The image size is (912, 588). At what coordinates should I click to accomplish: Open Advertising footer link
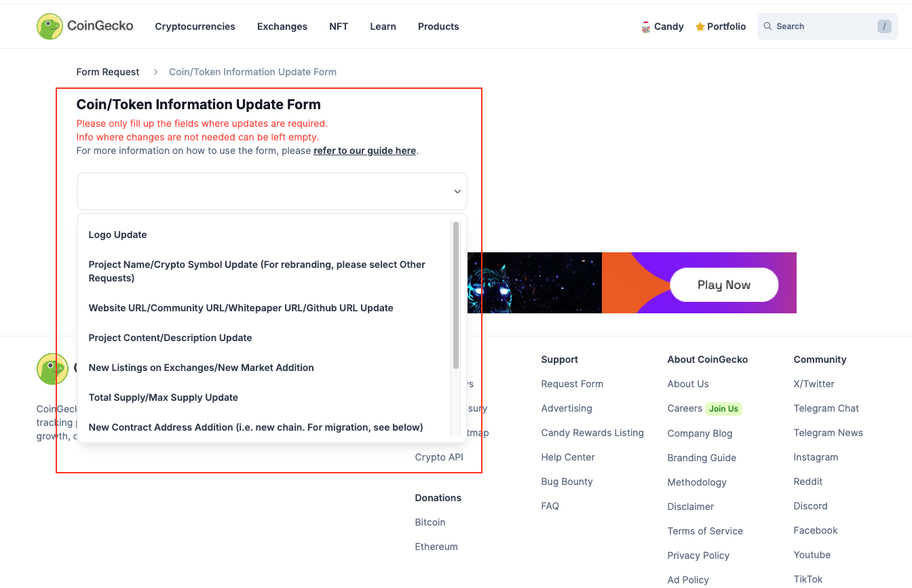coord(567,408)
